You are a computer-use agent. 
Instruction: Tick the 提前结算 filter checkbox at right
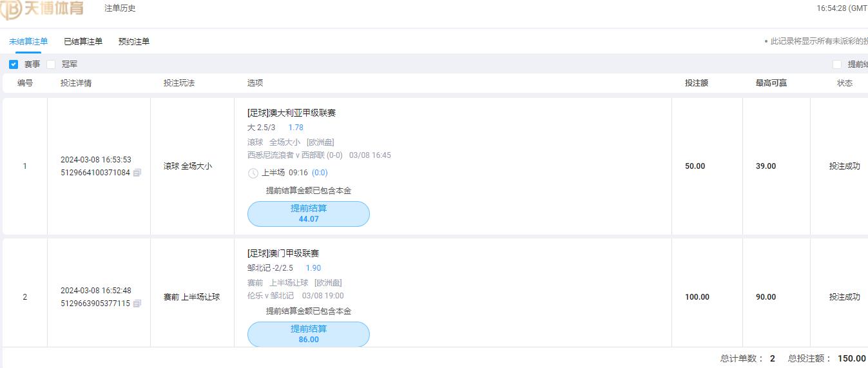[837, 64]
